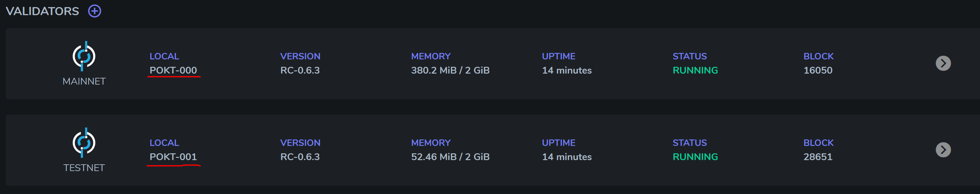Expand POKT-000 validator chevron arrow
Screen dimensions: 980x194
click(x=943, y=63)
